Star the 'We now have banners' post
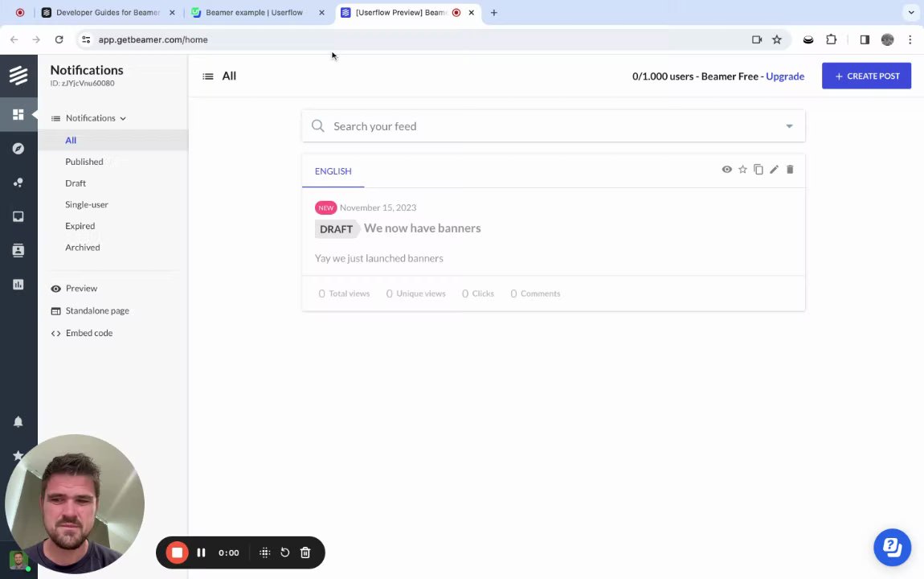The height and width of the screenshot is (579, 924). tap(742, 169)
